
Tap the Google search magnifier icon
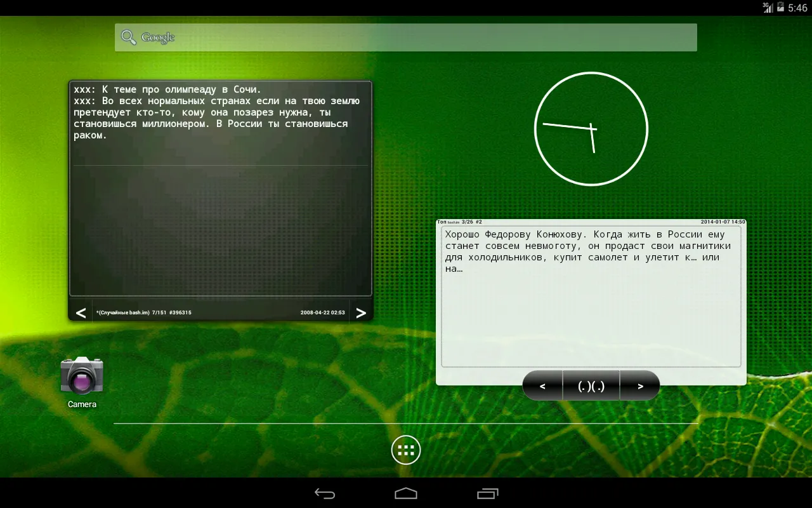click(x=129, y=37)
